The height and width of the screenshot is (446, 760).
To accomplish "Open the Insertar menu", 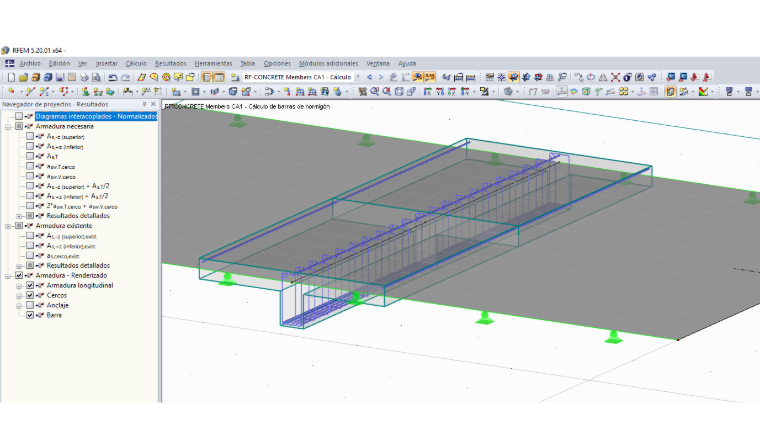I will [x=107, y=64].
